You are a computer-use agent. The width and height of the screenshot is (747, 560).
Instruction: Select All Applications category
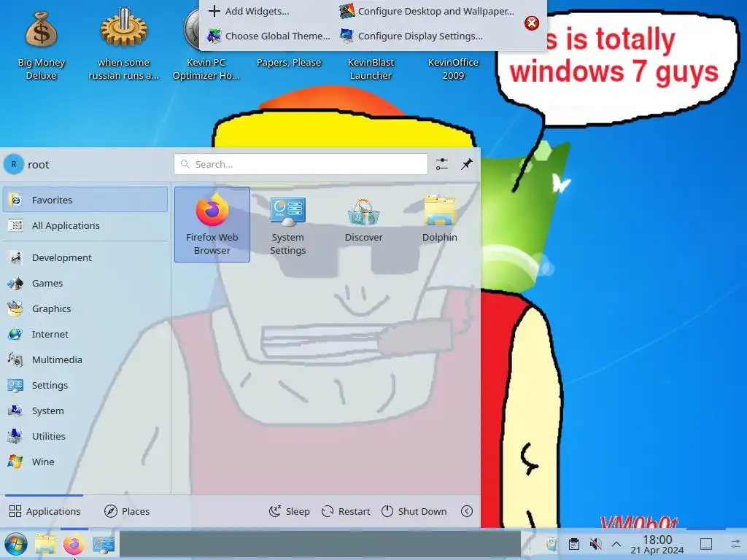[85, 225]
